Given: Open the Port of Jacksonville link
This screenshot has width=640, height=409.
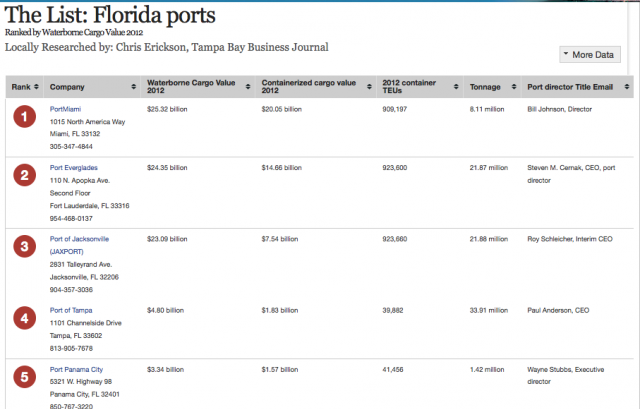Looking at the screenshot, I should pyautogui.click(x=79, y=239).
